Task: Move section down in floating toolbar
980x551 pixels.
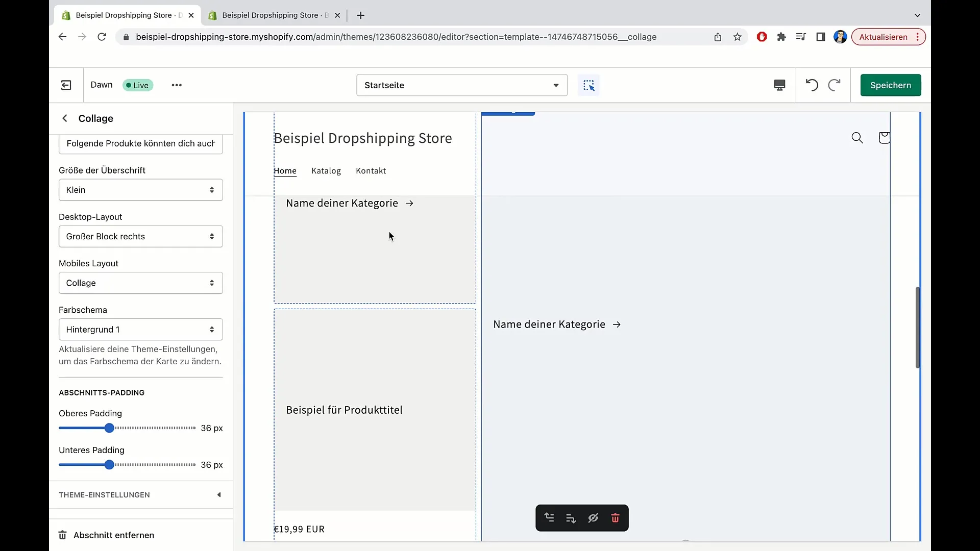Action: click(x=571, y=518)
